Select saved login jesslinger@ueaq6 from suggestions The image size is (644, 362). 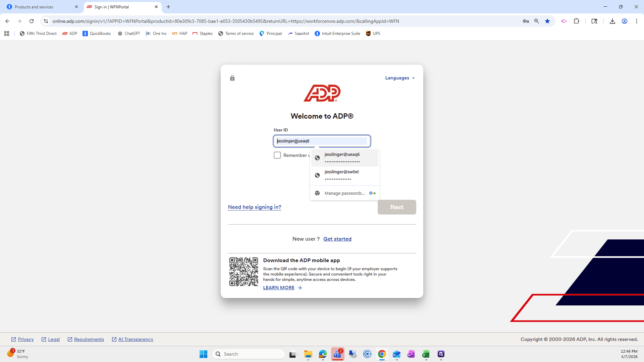[x=344, y=158]
